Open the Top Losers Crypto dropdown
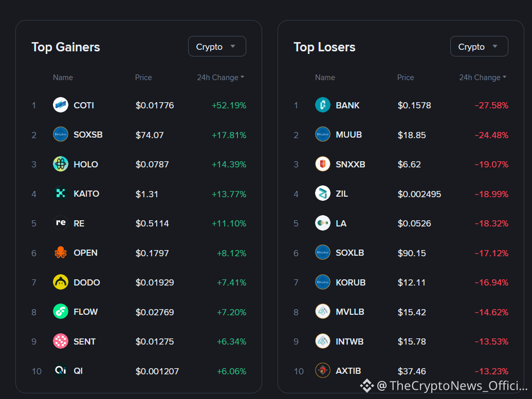The width and height of the screenshot is (532, 399). point(479,46)
